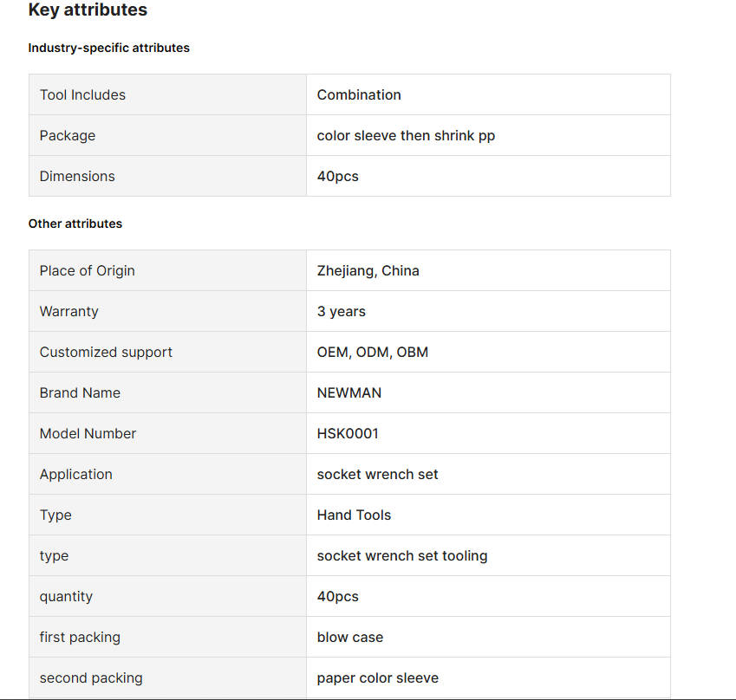Click the Zhejiang, China value
The image size is (736, 700).
pos(368,271)
